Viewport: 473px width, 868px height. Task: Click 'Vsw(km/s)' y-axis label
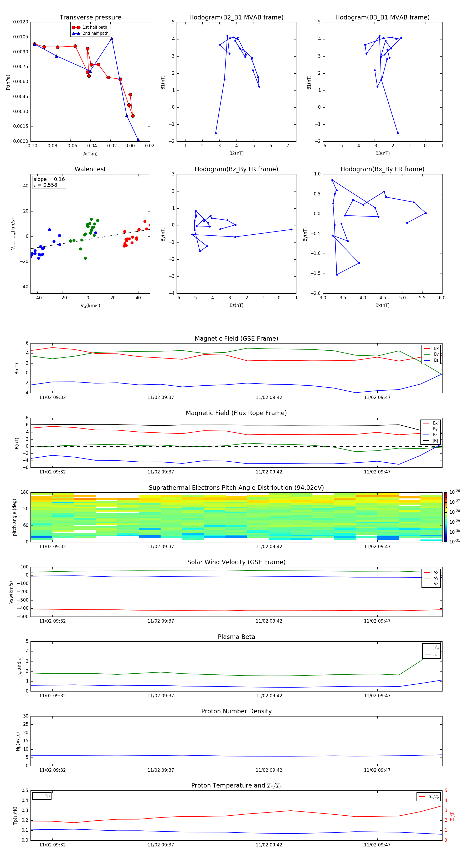[x=11, y=592]
